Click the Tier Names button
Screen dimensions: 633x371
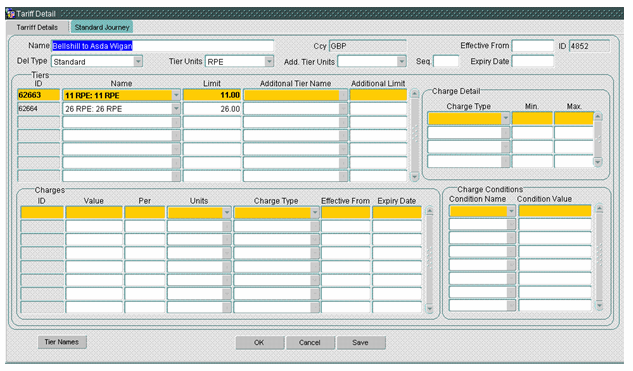62,342
